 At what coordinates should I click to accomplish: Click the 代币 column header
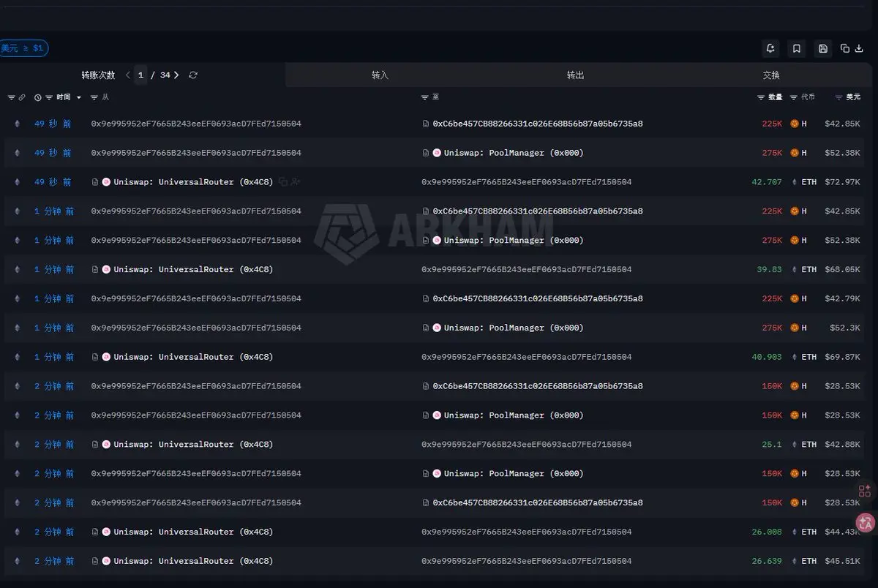[808, 97]
